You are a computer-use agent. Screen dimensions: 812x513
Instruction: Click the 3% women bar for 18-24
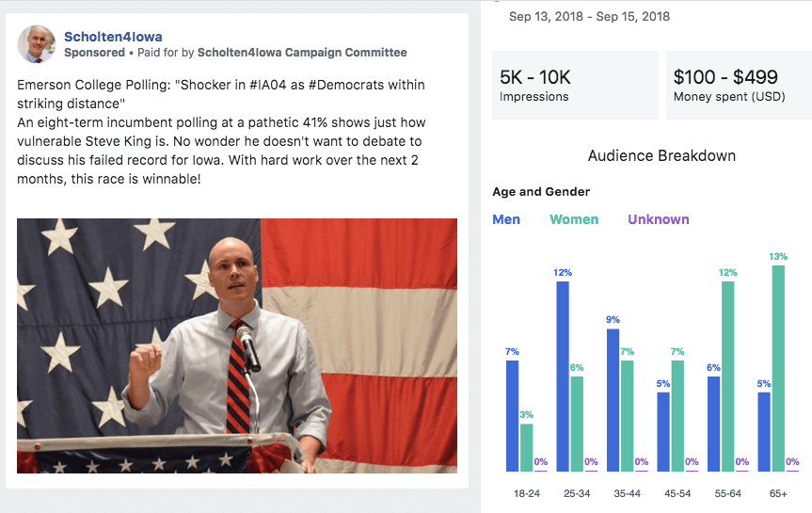pyautogui.click(x=526, y=447)
